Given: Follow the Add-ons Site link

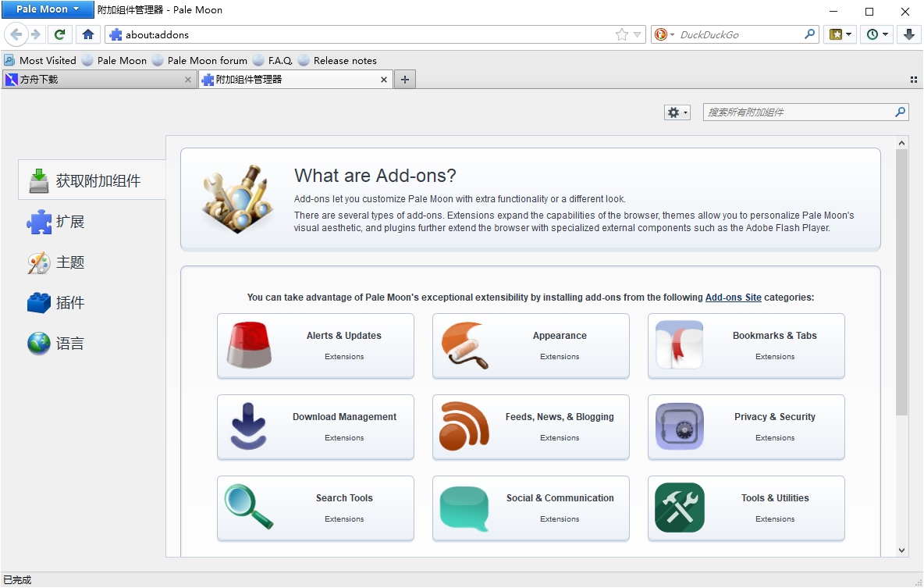Looking at the screenshot, I should (x=733, y=298).
